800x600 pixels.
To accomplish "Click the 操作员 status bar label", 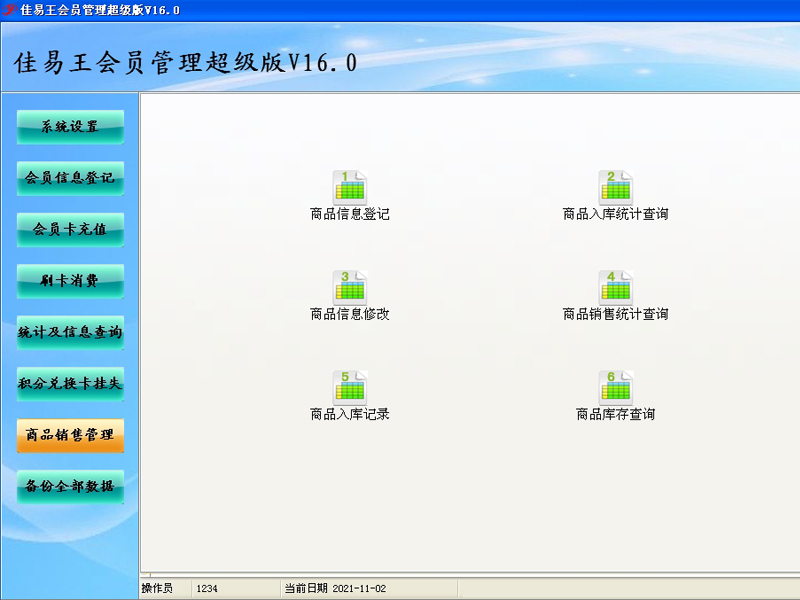I will pyautogui.click(x=157, y=588).
